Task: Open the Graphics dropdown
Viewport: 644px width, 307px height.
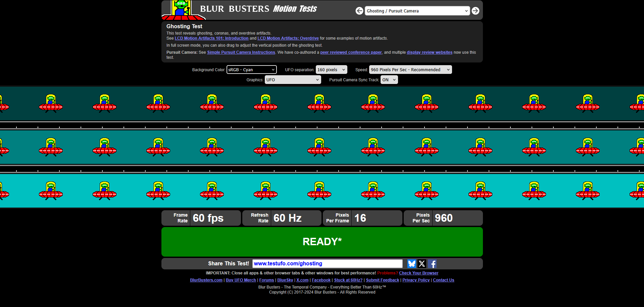Action: [x=293, y=80]
